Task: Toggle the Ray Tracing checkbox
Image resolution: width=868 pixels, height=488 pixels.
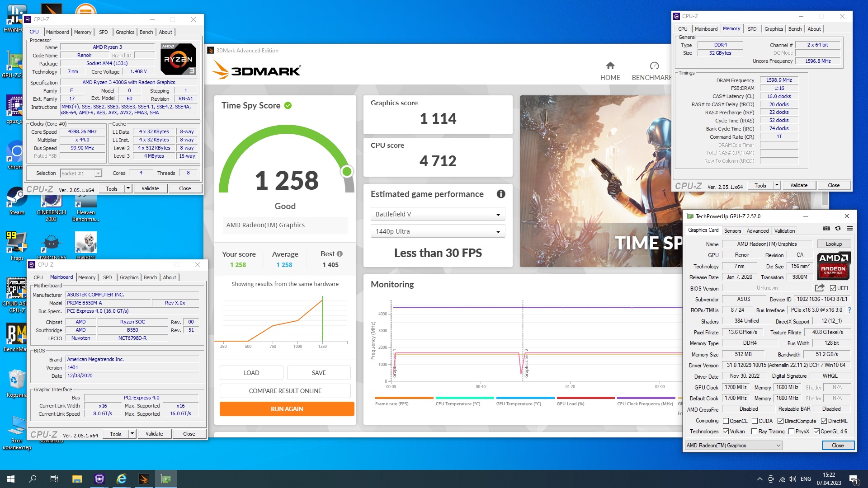Action: 755,432
